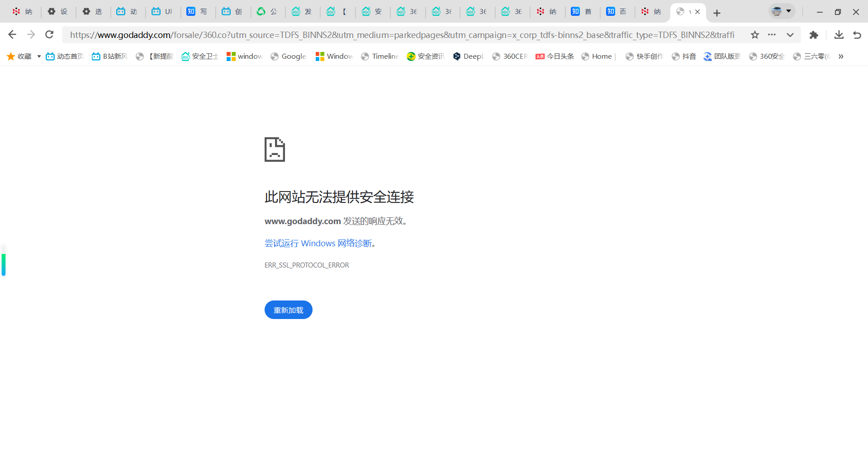Viewport: 868px width, 460px height.
Task: Switch to the Bilibili tab labeled 创
Action: click(x=232, y=12)
